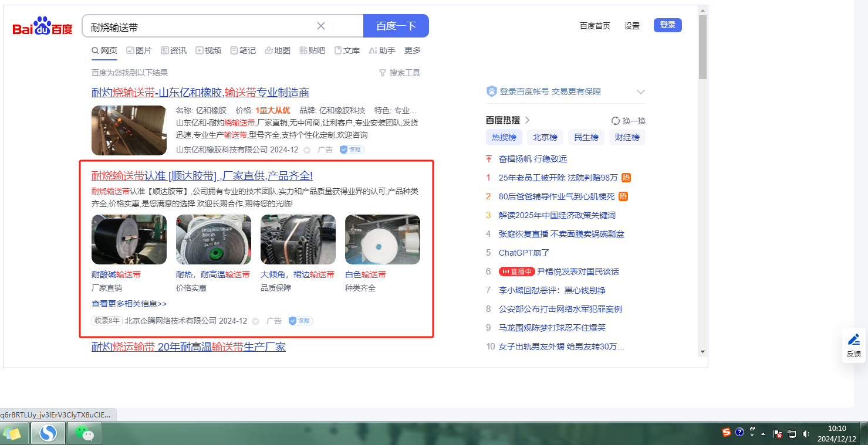
Task: Open the 反馈 feedback widget
Action: pyautogui.click(x=854, y=345)
